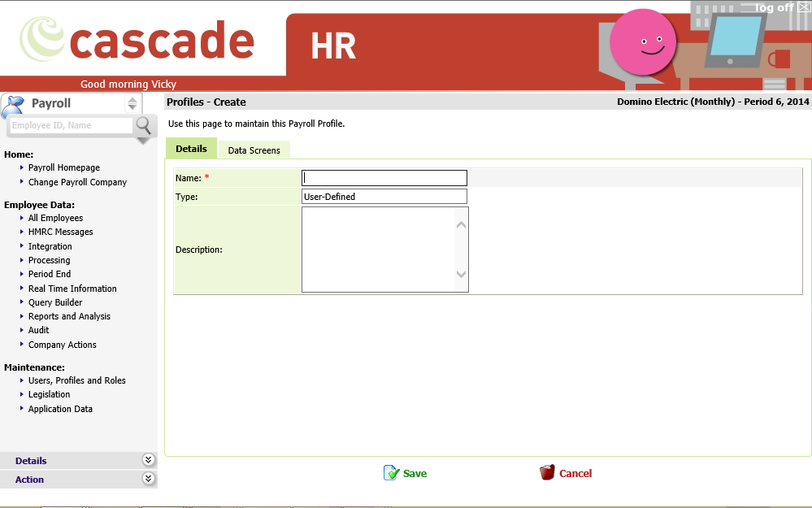Open Real Time Information

72,289
